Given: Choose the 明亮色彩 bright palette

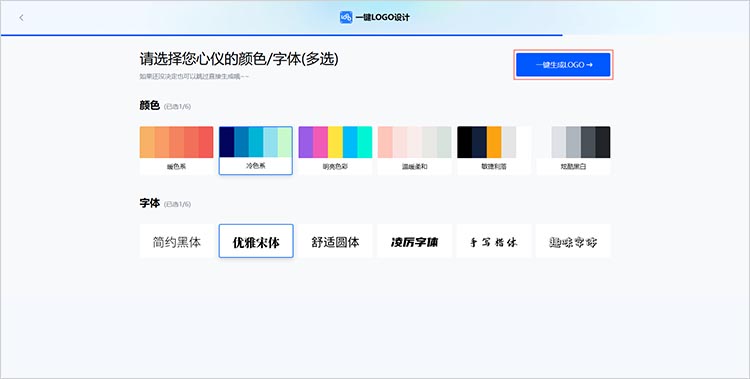Looking at the screenshot, I should pyautogui.click(x=335, y=150).
